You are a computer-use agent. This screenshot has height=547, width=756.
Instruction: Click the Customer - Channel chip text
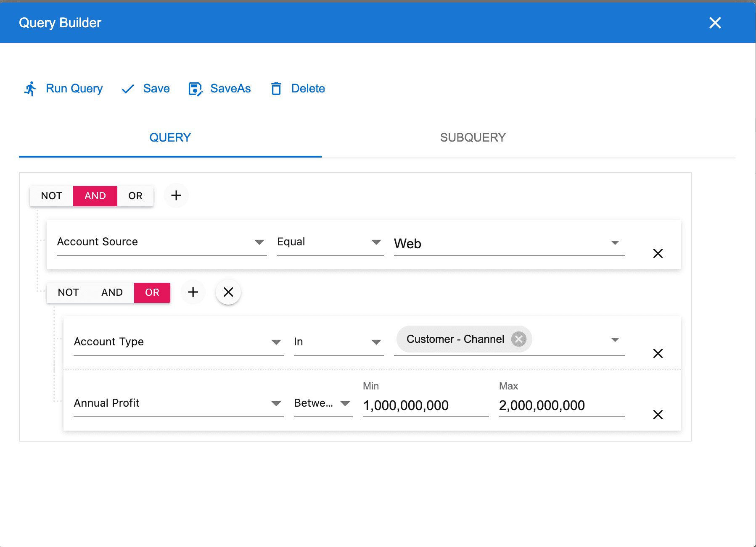pos(455,339)
